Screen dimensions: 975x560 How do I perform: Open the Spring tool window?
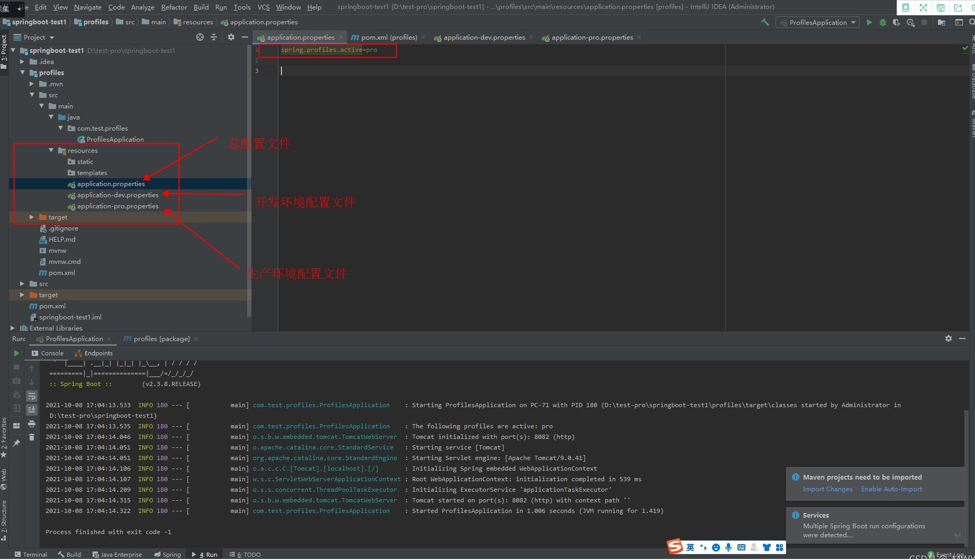(x=167, y=554)
